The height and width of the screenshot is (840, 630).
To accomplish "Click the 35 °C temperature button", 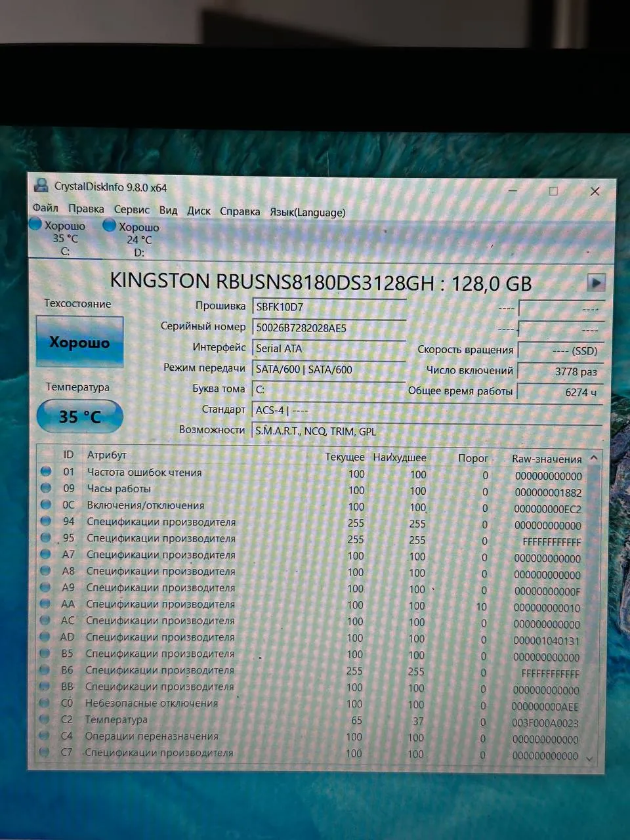I will [79, 417].
